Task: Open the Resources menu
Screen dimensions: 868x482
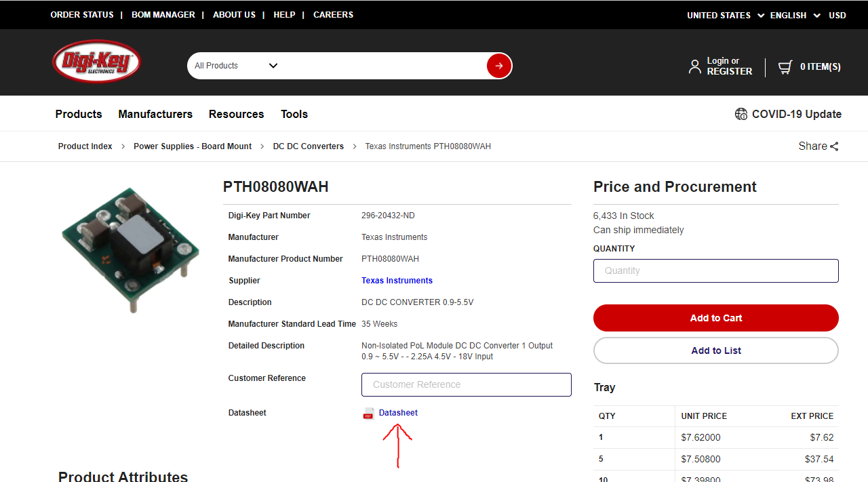Action: click(x=236, y=114)
